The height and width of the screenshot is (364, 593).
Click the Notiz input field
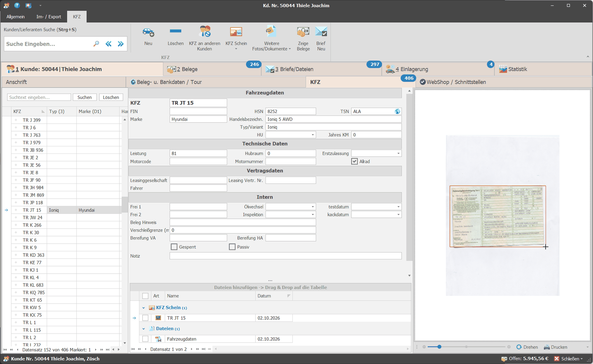tap(285, 256)
